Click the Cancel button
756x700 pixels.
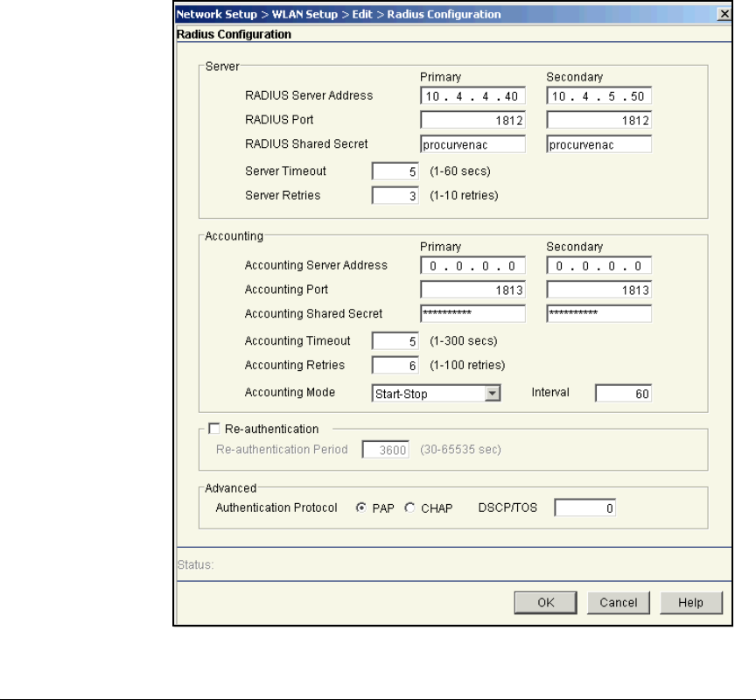click(618, 603)
